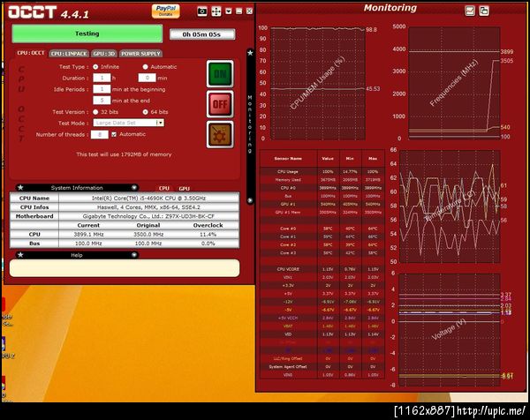This screenshot has height=420, width=530.
Task: Take a screenshot with the camera icon
Action: 202,11
